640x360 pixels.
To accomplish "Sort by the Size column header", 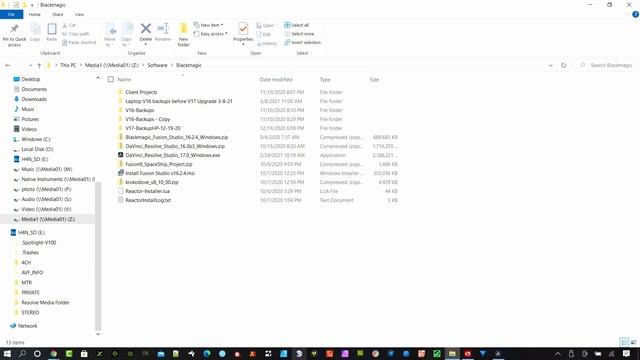I will tap(374, 80).
